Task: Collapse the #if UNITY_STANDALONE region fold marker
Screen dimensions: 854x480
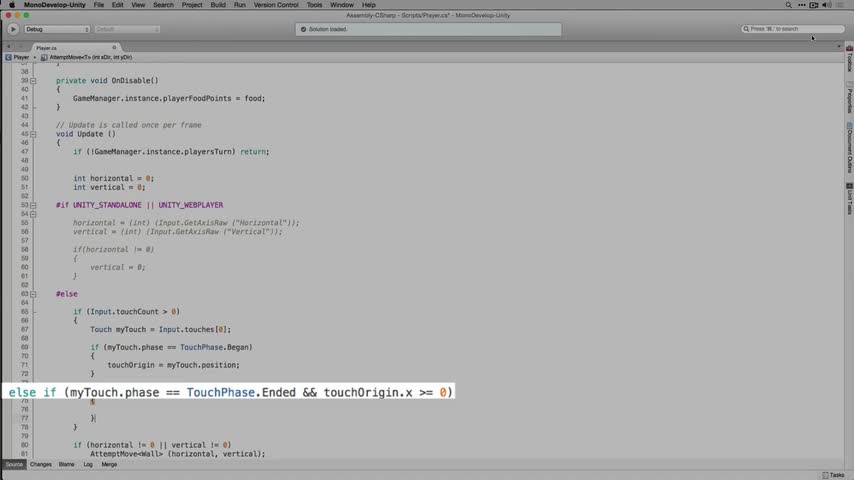Action: point(33,205)
